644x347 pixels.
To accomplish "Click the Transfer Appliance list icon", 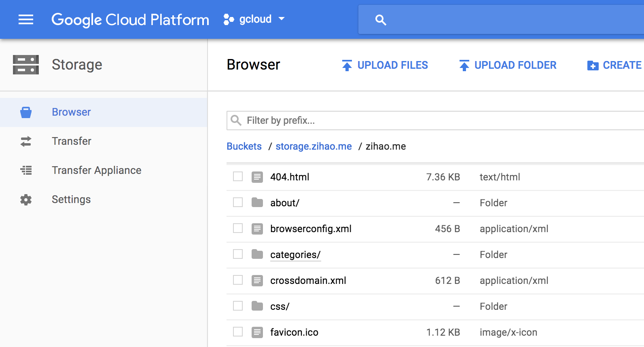I will tap(26, 170).
